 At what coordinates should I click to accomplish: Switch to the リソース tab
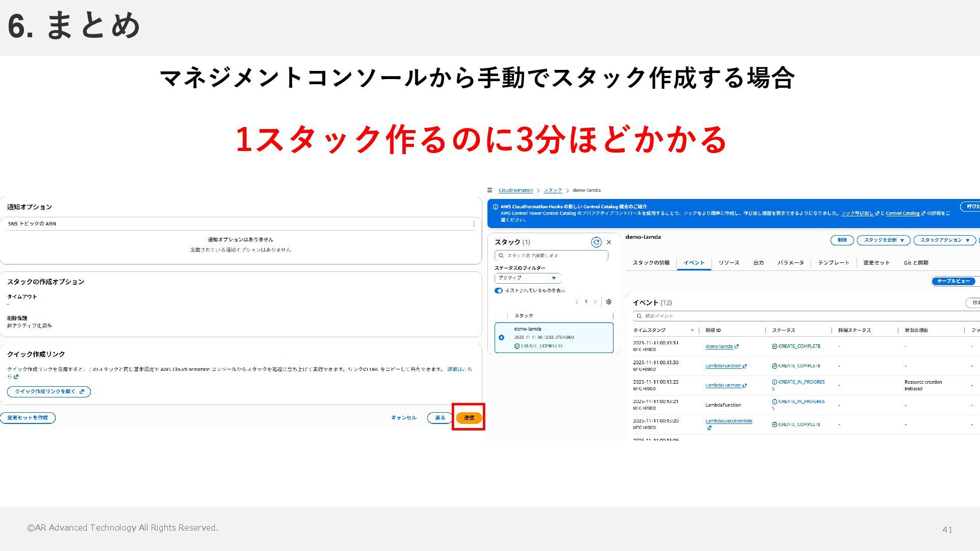pos(728,263)
